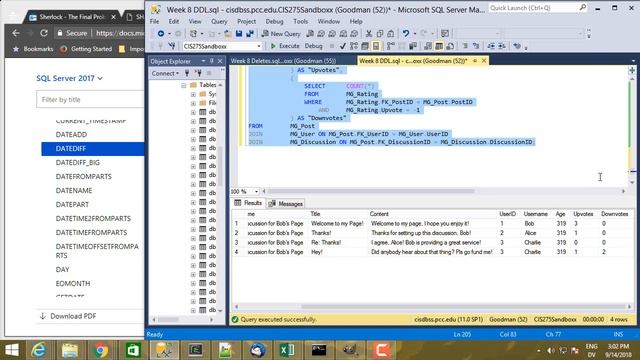Select the Welcome to my Page! title cell
Screen dimensions: 640x360
(337, 224)
